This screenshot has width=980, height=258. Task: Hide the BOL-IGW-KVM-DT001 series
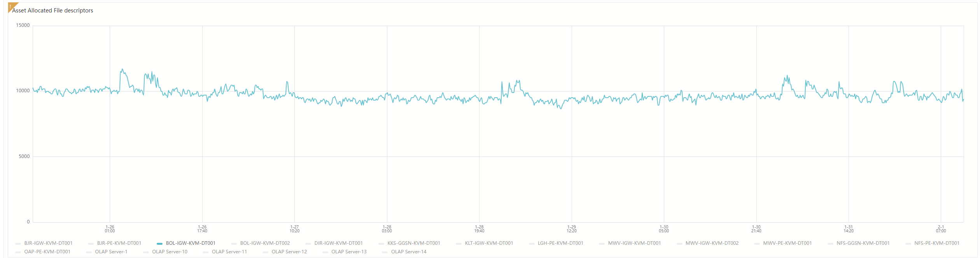(190, 243)
